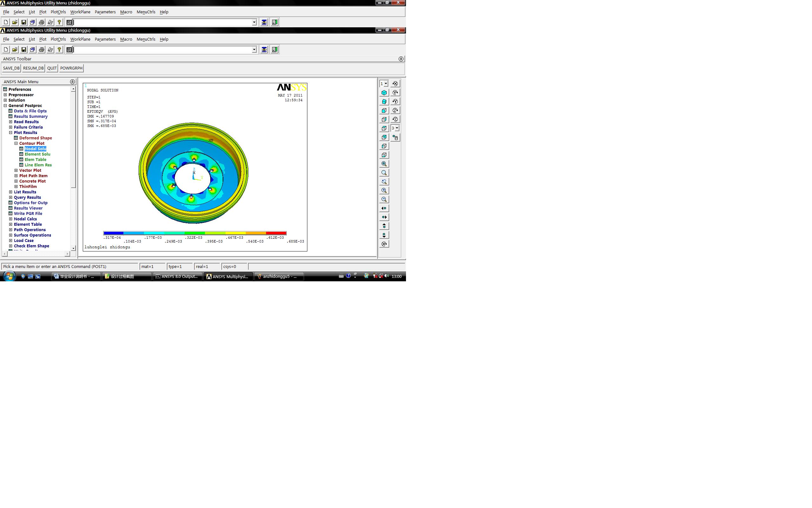Image resolution: width=812 pixels, height=508 pixels.
Task: Pan the model down with down-arrow cube icon
Action: (x=384, y=235)
